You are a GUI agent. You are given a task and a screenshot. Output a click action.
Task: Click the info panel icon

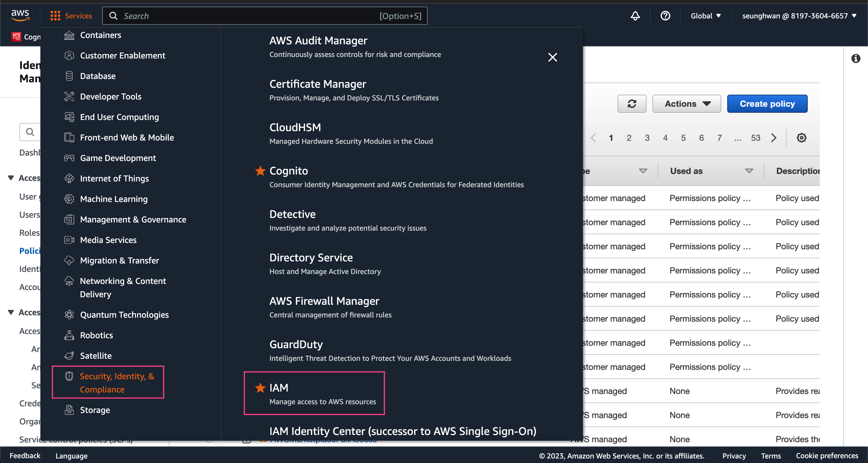coord(856,59)
